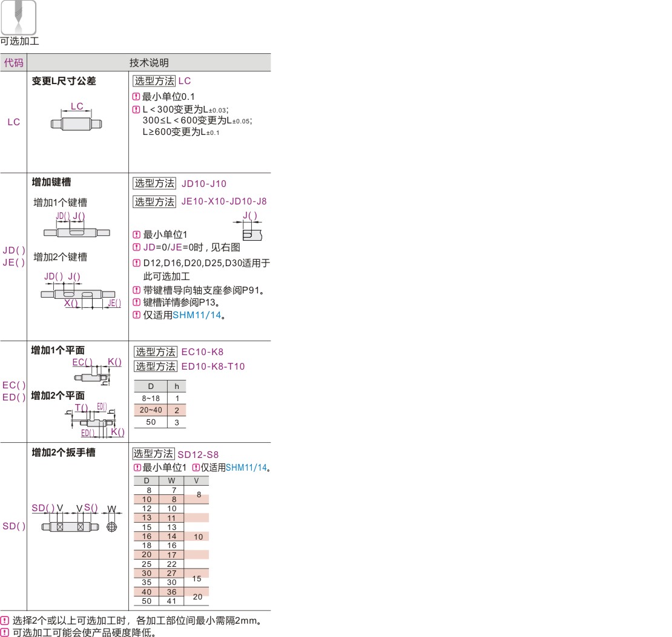This screenshot has width=672, height=637.
Task: Click the 选型方法 label beside EC10-K8
Action: 155,351
